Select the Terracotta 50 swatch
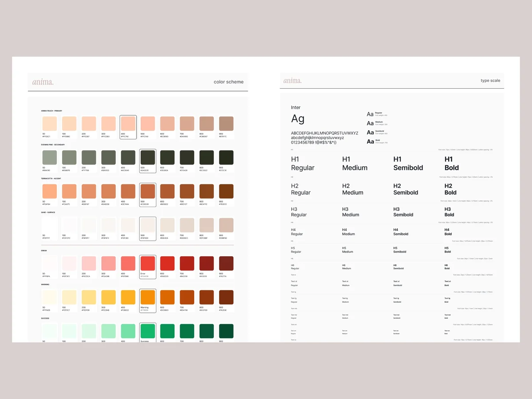The height and width of the screenshot is (399, 532). pyautogui.click(x=50, y=191)
